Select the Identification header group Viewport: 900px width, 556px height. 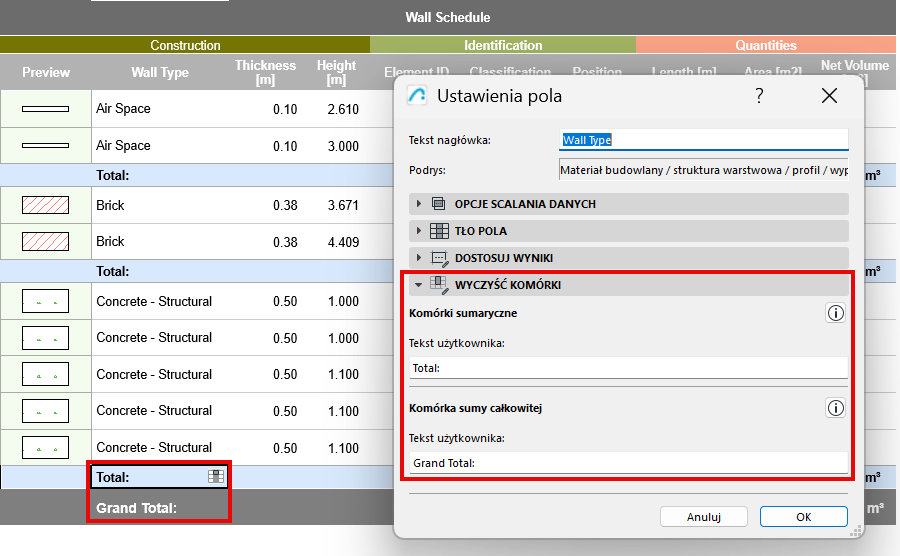(503, 45)
